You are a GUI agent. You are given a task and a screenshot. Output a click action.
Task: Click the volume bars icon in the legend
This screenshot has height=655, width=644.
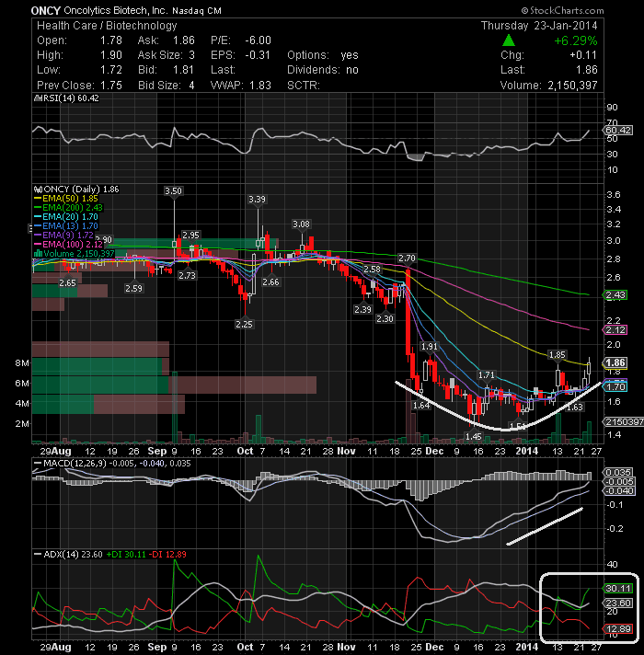(38, 254)
